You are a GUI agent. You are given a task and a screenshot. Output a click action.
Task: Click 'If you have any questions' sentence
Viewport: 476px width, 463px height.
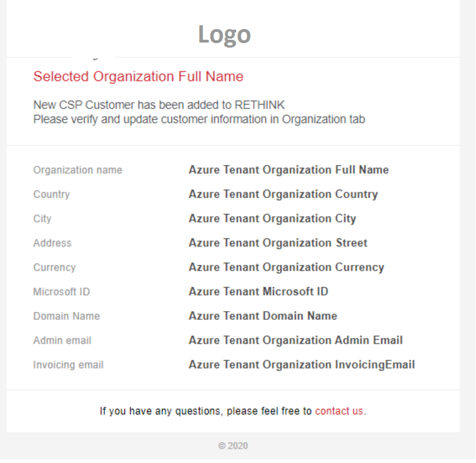pos(233,411)
